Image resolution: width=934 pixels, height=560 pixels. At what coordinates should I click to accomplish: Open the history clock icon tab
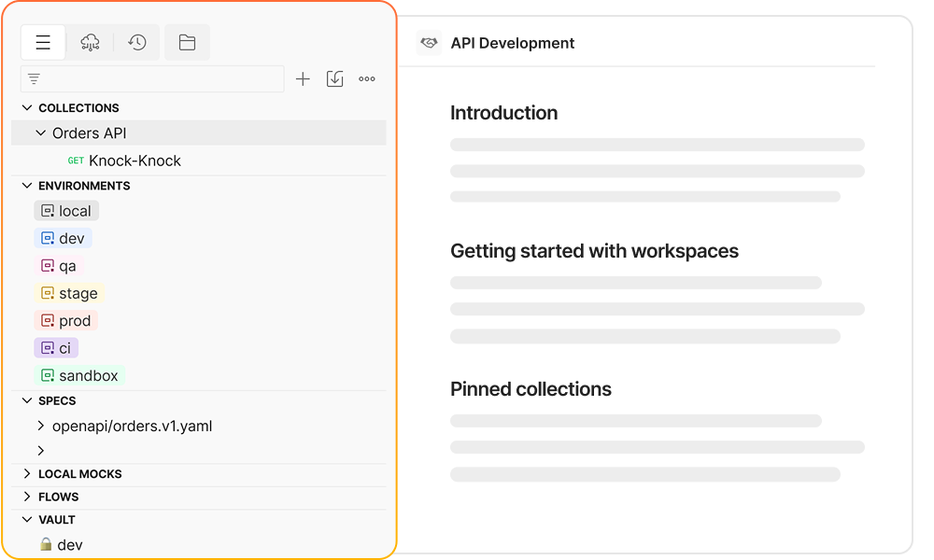[137, 42]
